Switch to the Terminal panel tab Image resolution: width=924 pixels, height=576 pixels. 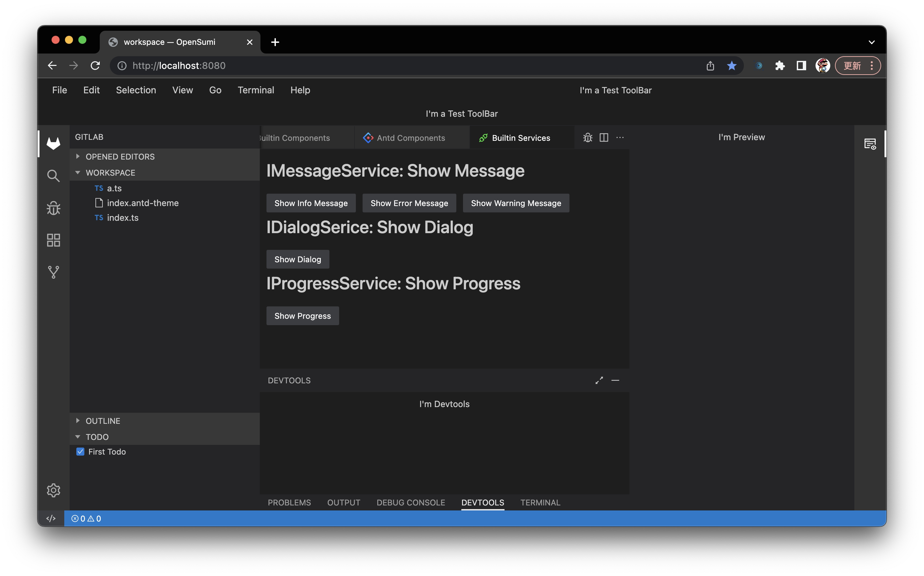(540, 502)
